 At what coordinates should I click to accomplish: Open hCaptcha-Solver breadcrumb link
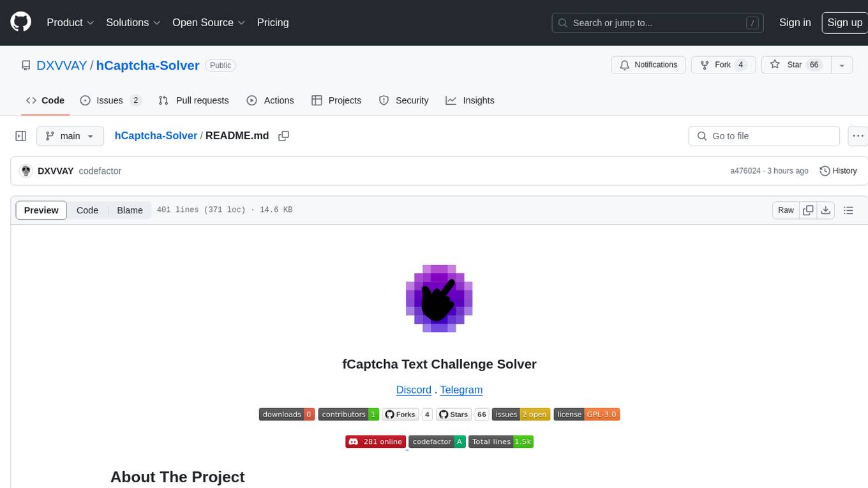click(x=156, y=136)
